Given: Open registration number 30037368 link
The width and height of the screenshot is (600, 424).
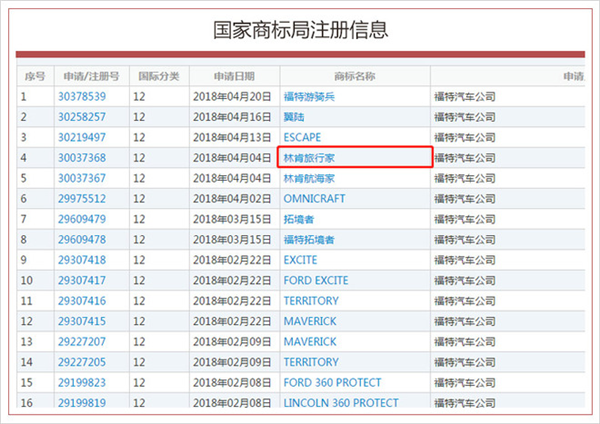Looking at the screenshot, I should pyautogui.click(x=82, y=158).
